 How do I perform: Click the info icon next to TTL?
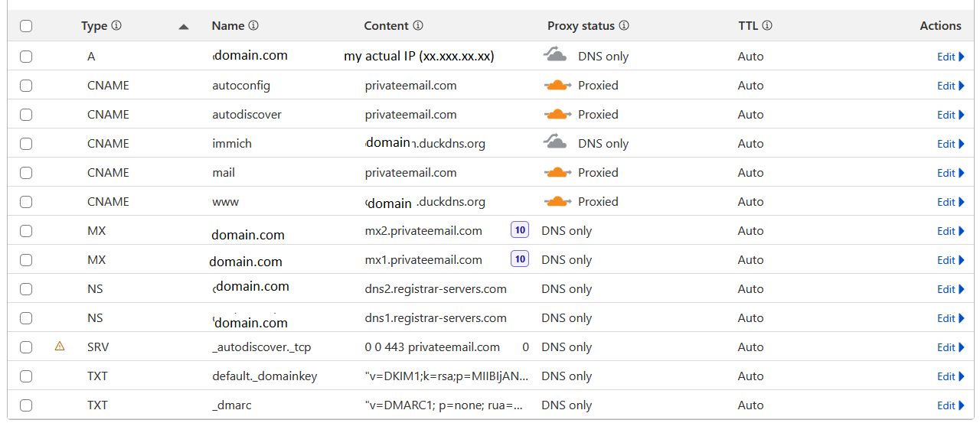(767, 25)
